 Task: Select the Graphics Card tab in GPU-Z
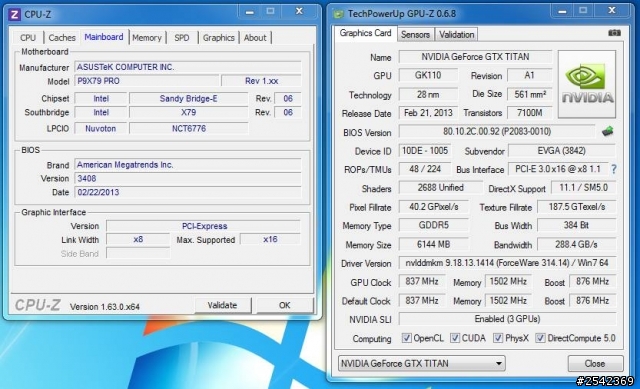[365, 33]
